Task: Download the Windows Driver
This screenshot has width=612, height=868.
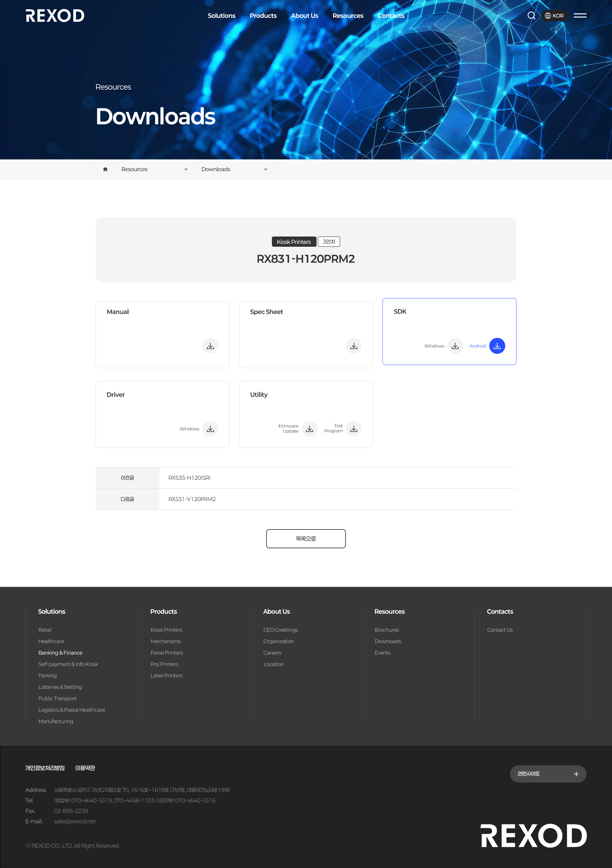Action: tap(210, 429)
